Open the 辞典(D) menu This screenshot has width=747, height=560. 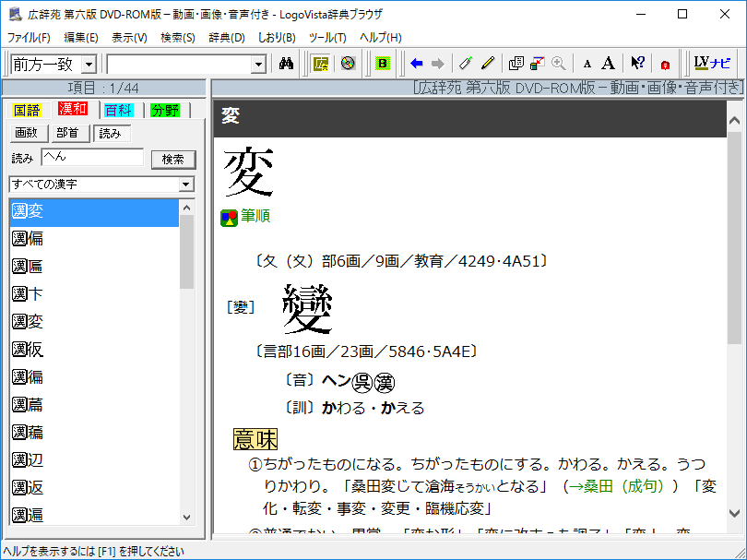point(227,38)
